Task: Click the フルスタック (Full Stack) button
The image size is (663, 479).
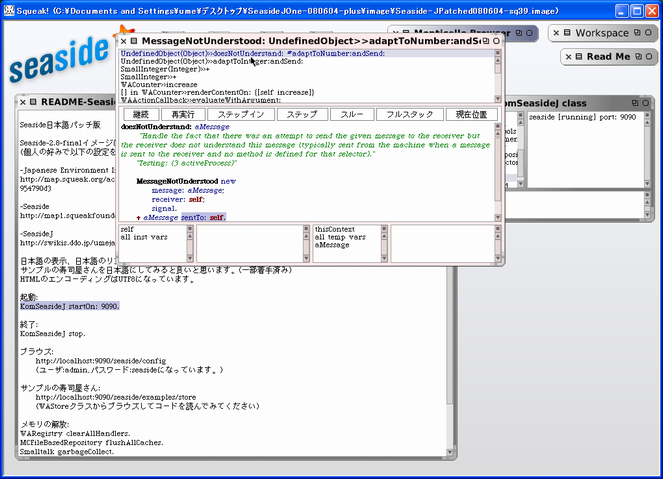Action: click(x=409, y=115)
